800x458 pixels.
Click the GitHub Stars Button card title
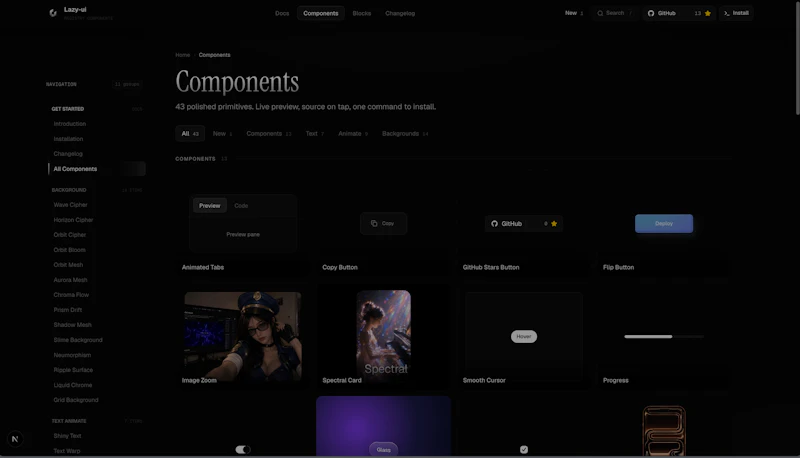click(491, 267)
